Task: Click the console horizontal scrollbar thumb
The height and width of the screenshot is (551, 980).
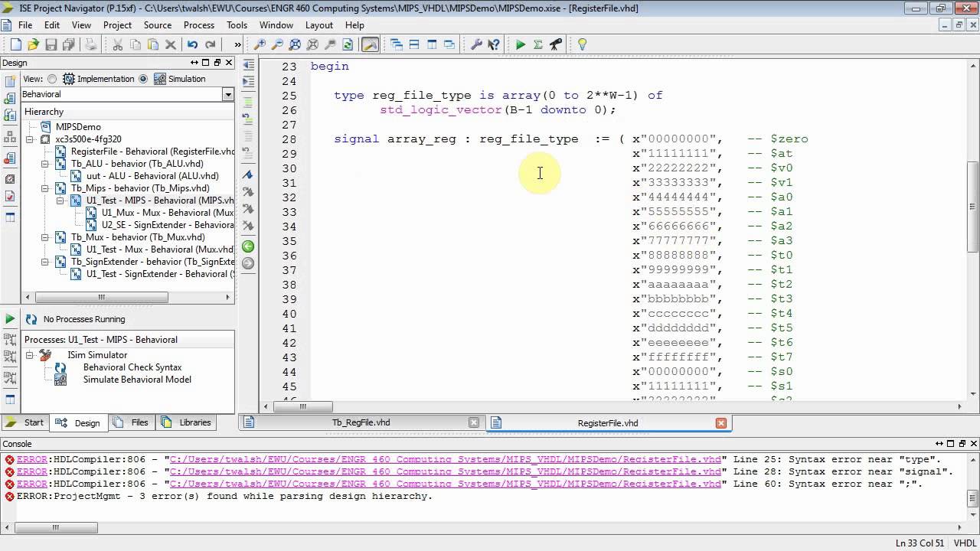Action: coord(54,527)
